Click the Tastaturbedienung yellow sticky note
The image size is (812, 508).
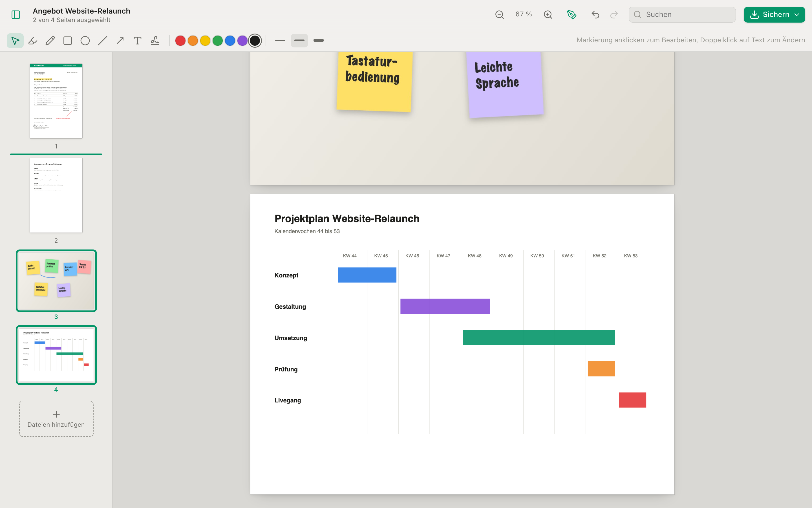pyautogui.click(x=374, y=81)
